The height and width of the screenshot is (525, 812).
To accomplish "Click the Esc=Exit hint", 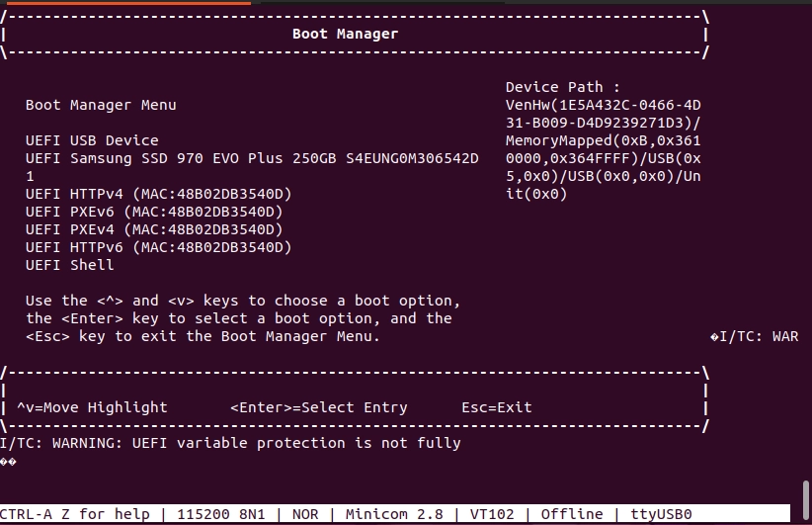I will (496, 407).
